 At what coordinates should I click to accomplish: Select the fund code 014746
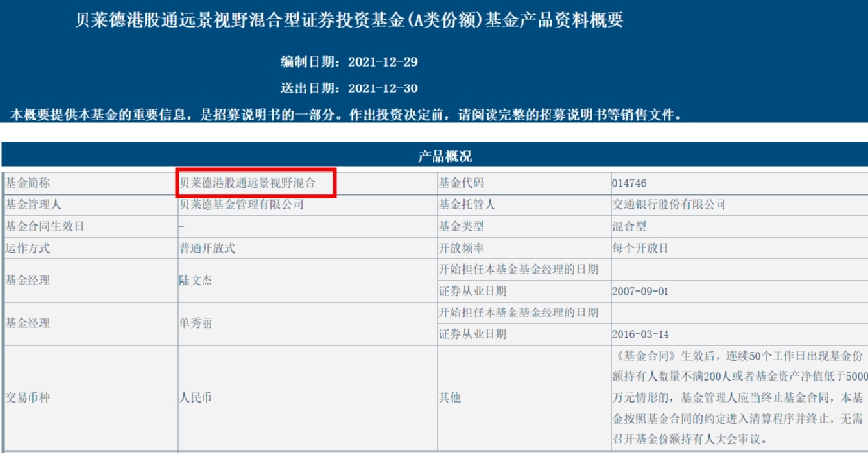tap(629, 183)
